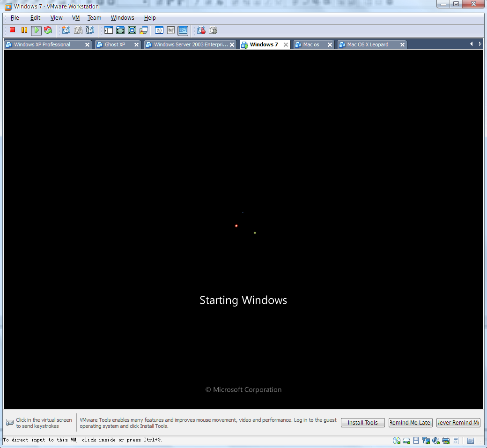This screenshot has height=448, width=487.
Task: Click the Record session icon
Action: click(201, 30)
